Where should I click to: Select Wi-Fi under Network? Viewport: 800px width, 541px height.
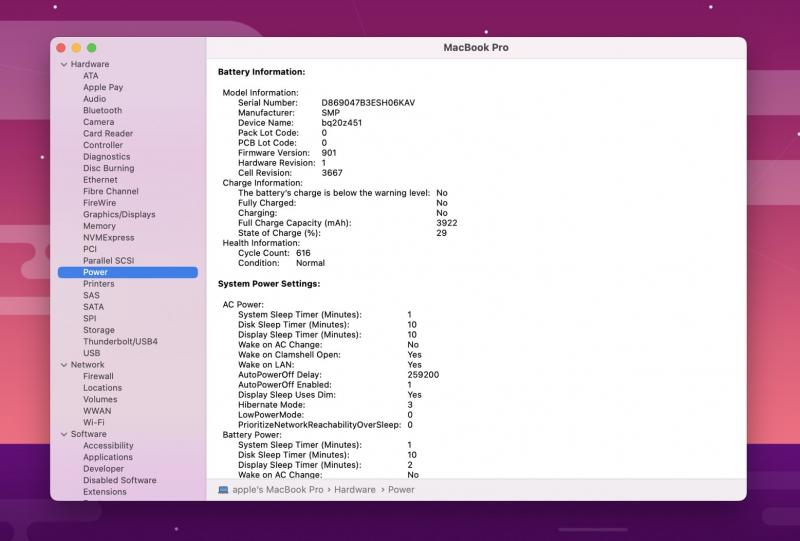94,423
